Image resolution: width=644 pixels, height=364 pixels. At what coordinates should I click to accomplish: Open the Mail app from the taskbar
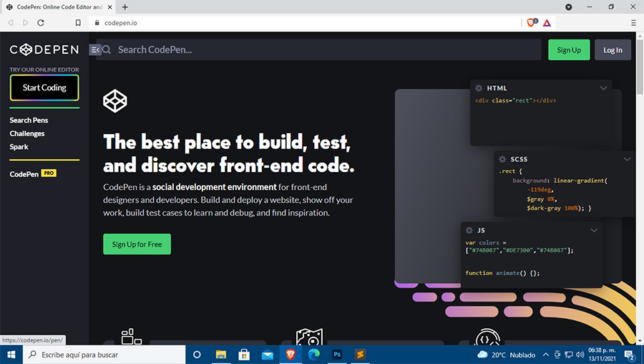268,355
